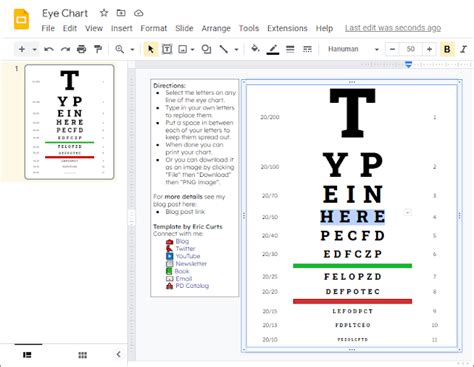Decrease font size with minus button
The height and width of the screenshot is (367, 474).
pos(392,49)
